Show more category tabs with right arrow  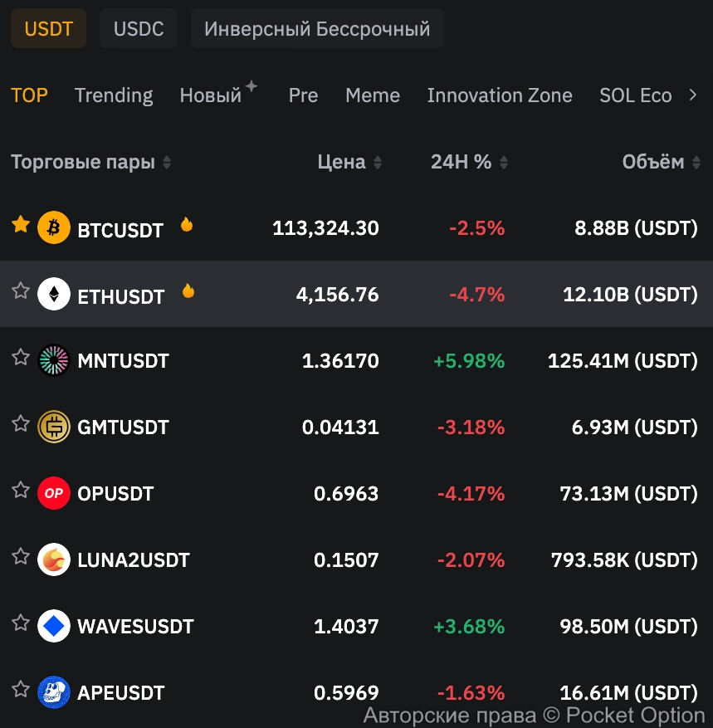point(694,95)
